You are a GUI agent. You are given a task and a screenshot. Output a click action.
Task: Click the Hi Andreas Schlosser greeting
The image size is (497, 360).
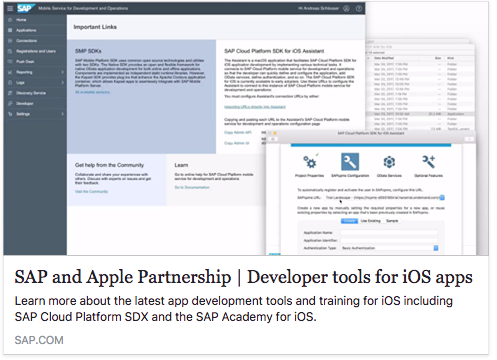coord(319,9)
